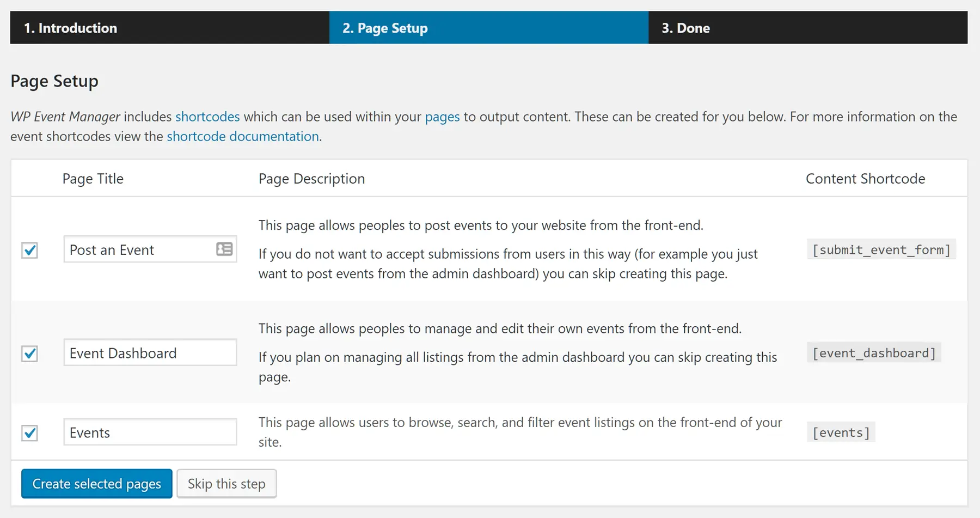Click the Page Title column header
The width and height of the screenshot is (980, 518).
pyautogui.click(x=93, y=179)
